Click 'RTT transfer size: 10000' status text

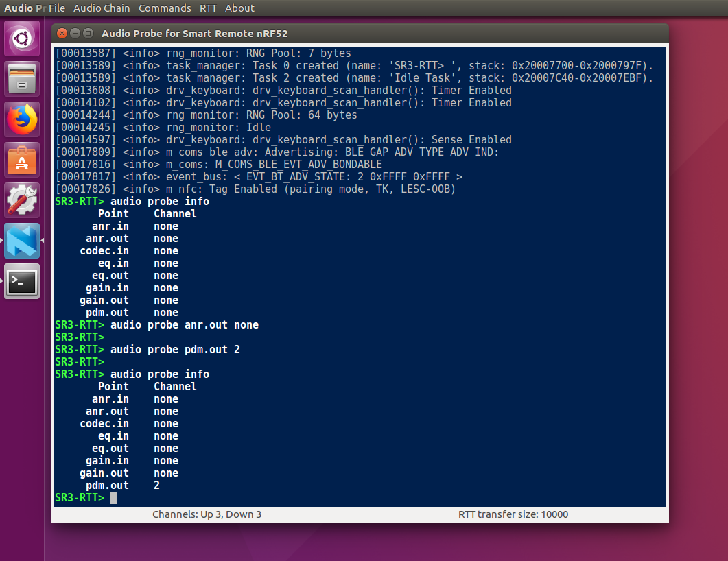pyautogui.click(x=513, y=514)
